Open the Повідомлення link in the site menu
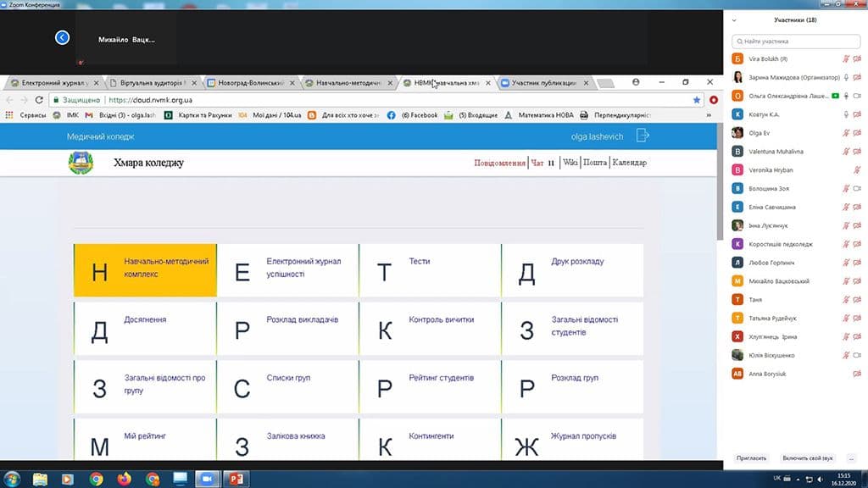 [x=499, y=163]
